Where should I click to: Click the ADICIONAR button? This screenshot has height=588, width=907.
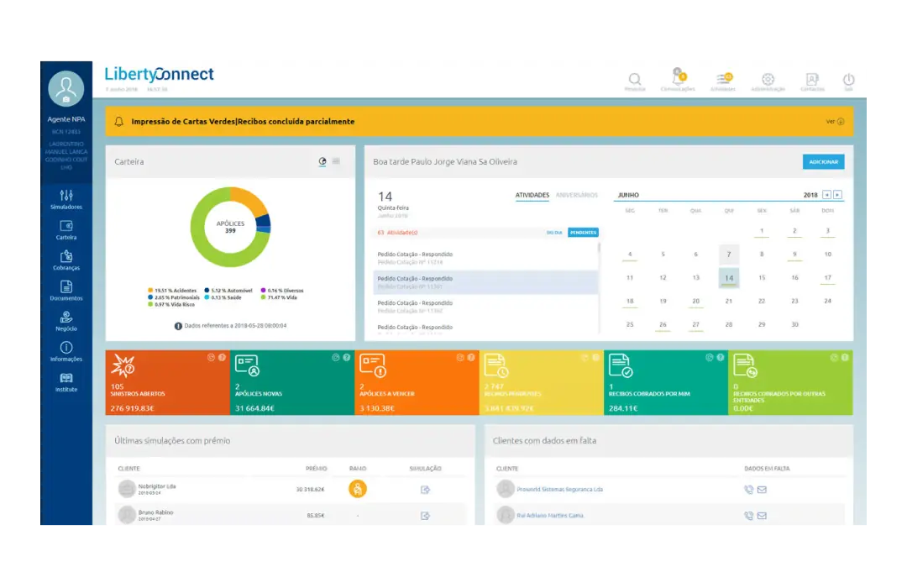click(x=823, y=161)
